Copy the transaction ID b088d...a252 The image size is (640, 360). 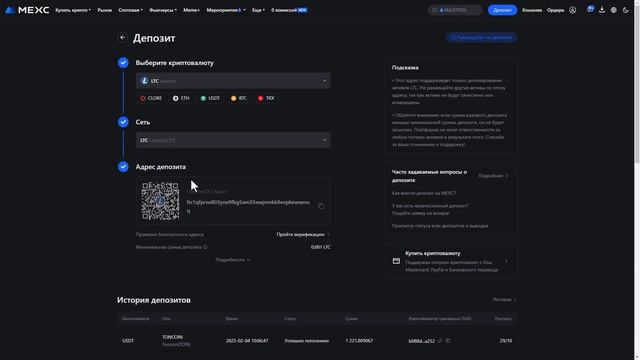(x=448, y=340)
